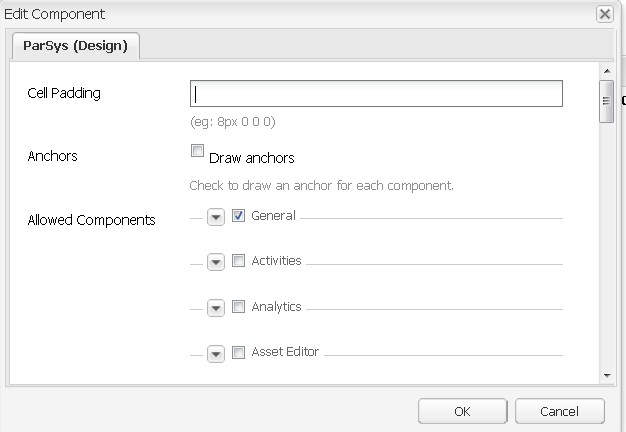The height and width of the screenshot is (432, 626).
Task: Click the Cancel button
Action: pos(559,411)
